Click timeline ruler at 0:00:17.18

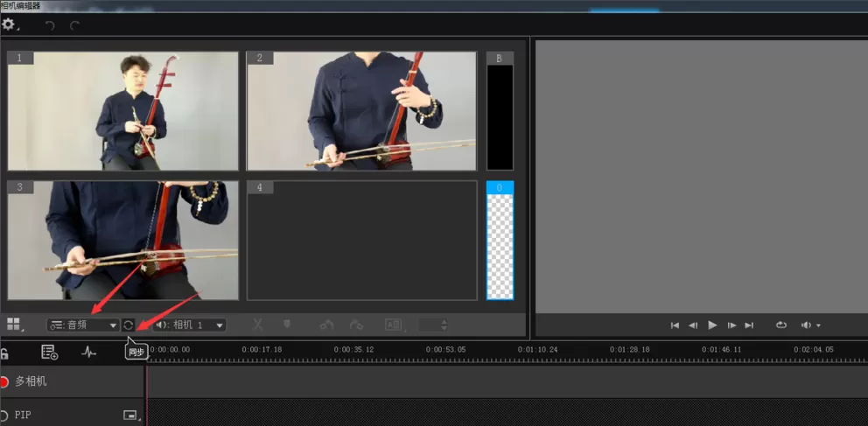[262, 350]
